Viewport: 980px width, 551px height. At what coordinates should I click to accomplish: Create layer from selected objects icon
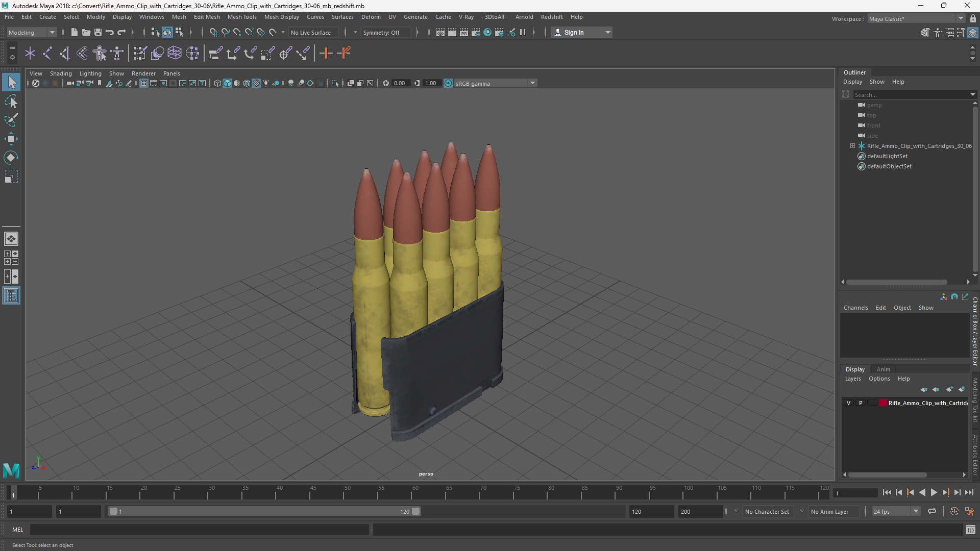click(x=962, y=389)
